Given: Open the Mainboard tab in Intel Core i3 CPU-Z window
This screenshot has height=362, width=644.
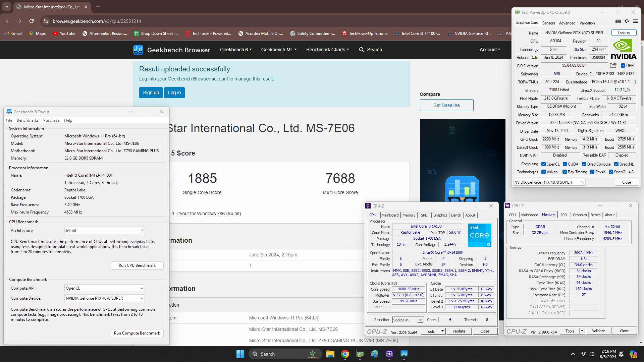Looking at the screenshot, I should pyautogui.click(x=390, y=215).
